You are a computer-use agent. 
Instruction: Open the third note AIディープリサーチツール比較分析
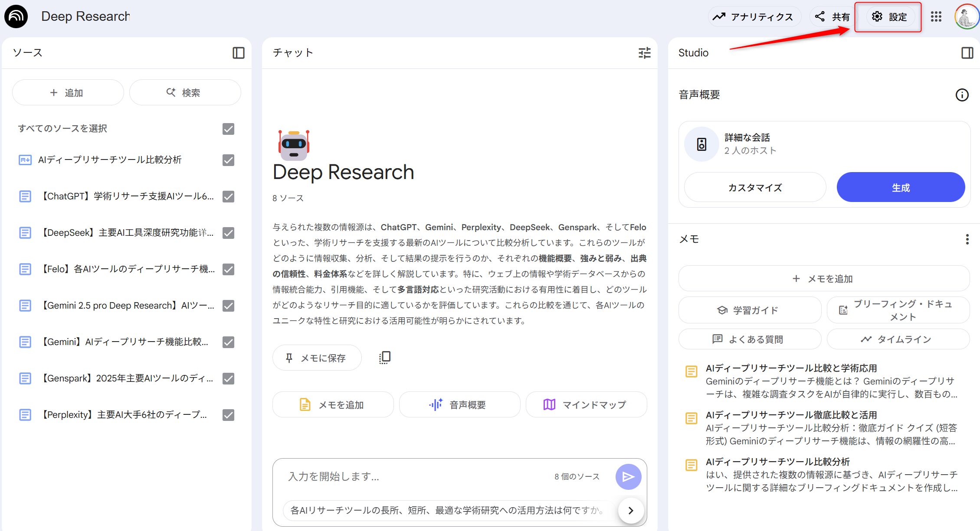pos(824,475)
